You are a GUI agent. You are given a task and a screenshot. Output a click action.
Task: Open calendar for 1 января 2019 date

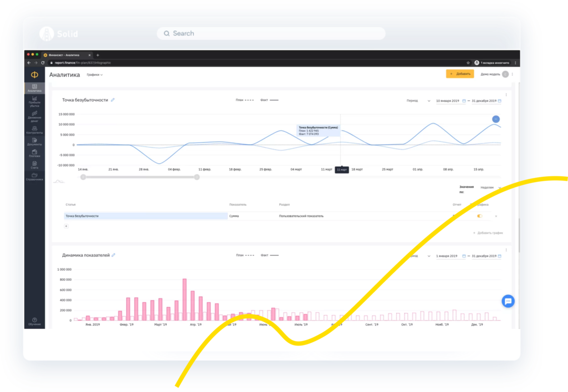[x=464, y=256]
